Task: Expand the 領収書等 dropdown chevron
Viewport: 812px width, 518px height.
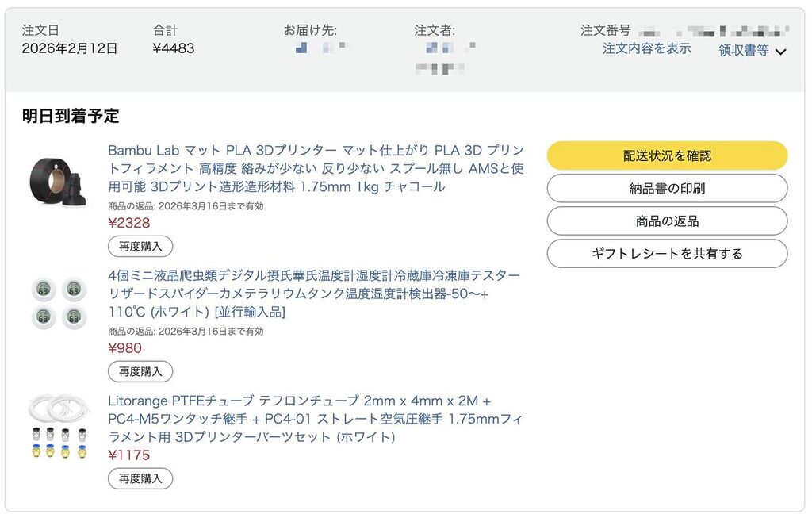Action: coord(780,52)
